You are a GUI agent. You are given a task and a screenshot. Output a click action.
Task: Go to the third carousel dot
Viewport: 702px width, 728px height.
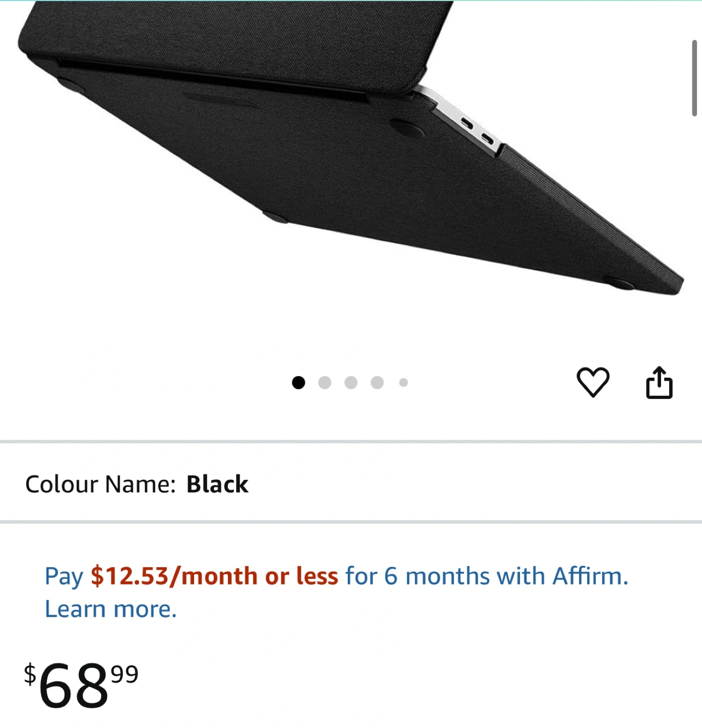[x=351, y=383]
